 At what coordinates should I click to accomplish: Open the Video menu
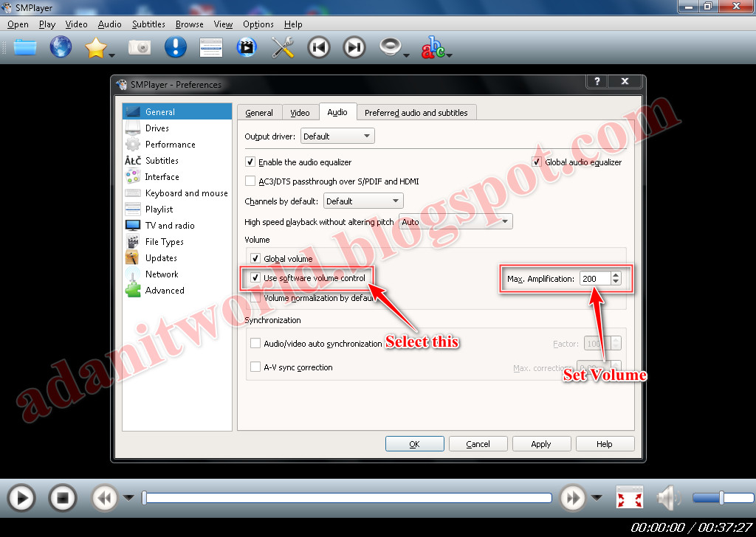(76, 24)
